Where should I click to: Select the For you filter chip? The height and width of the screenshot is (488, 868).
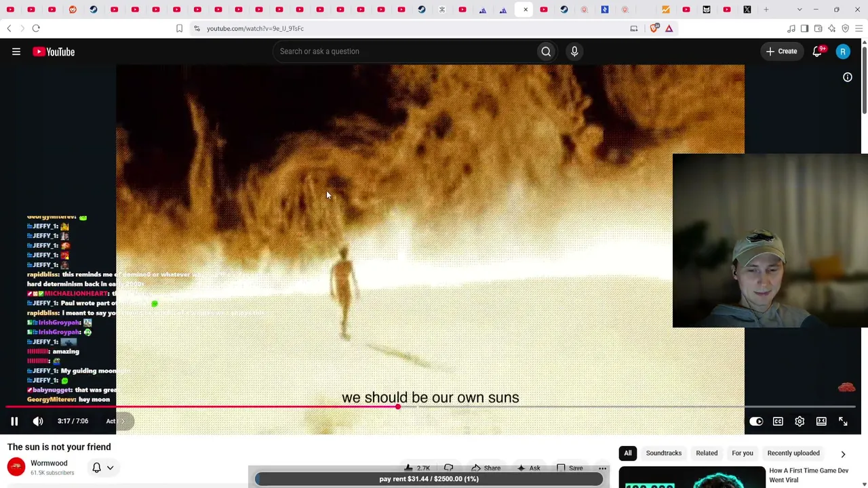(x=743, y=453)
